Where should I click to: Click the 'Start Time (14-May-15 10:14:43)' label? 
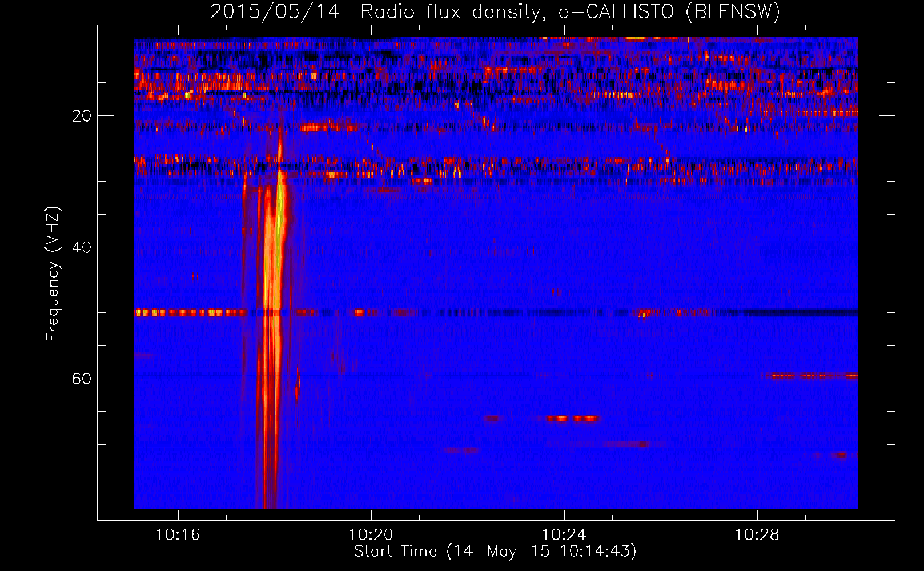click(495, 552)
